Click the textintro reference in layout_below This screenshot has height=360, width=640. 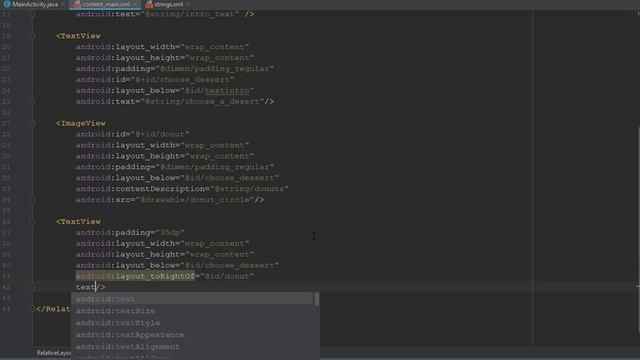[x=227, y=91]
